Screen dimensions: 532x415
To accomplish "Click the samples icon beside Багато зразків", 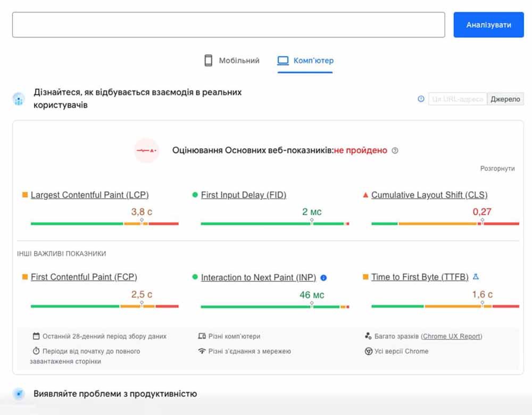I will pyautogui.click(x=367, y=336).
